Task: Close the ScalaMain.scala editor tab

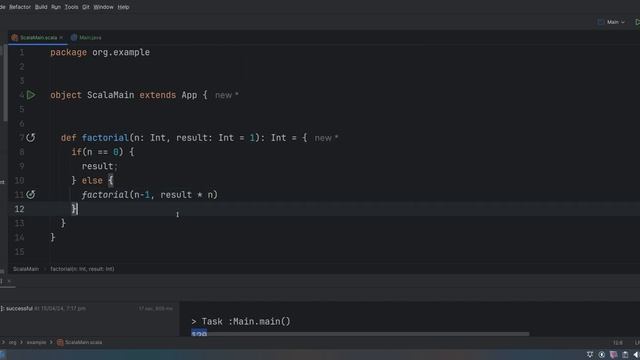Action: [x=61, y=38]
